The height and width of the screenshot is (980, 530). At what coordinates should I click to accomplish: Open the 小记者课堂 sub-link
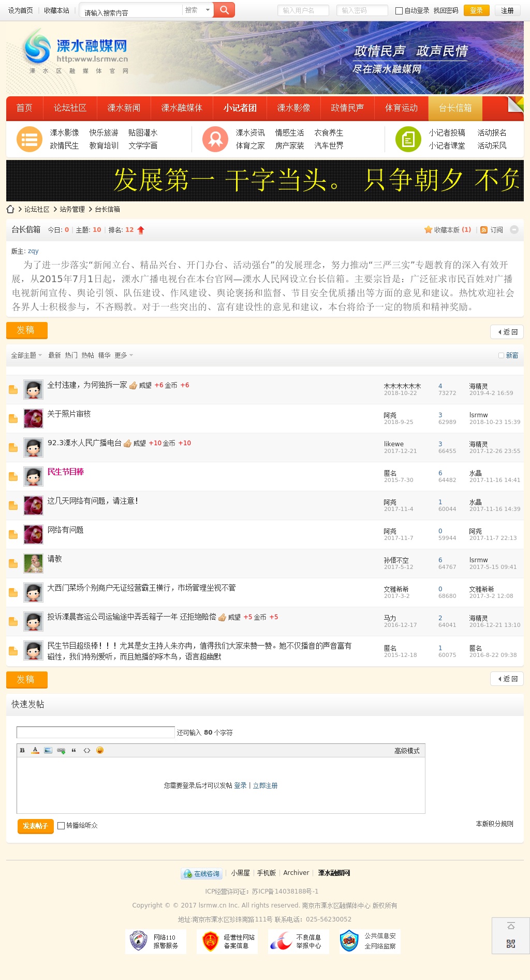point(447,146)
